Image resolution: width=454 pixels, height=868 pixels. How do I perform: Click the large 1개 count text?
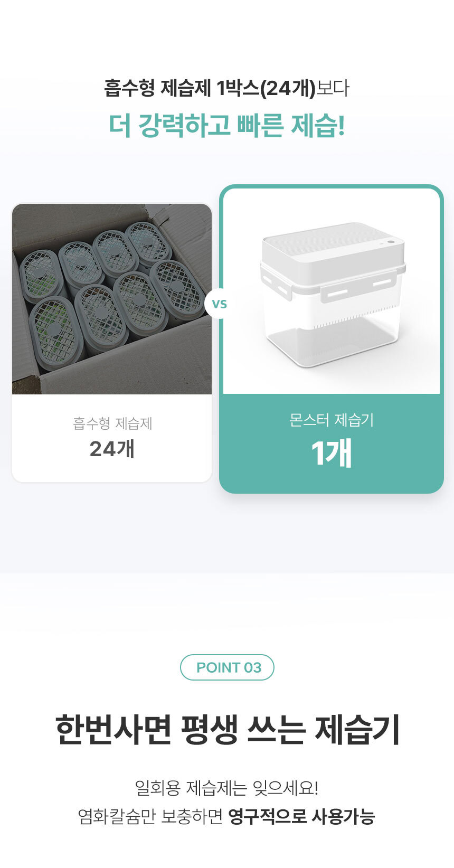click(x=332, y=453)
